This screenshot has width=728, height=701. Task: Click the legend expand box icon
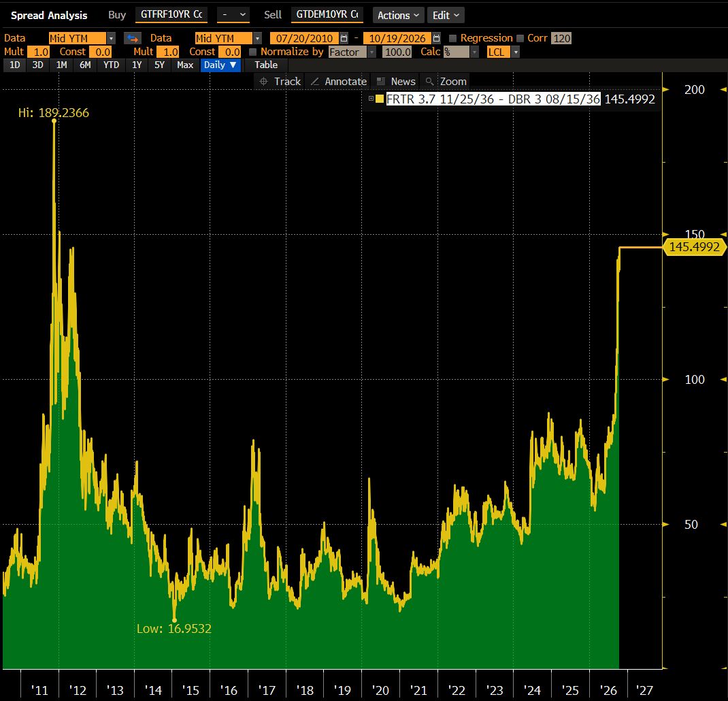pos(371,99)
